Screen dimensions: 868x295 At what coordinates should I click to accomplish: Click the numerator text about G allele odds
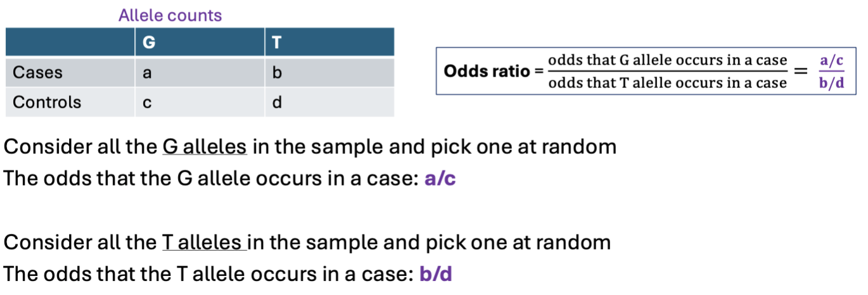click(x=667, y=61)
